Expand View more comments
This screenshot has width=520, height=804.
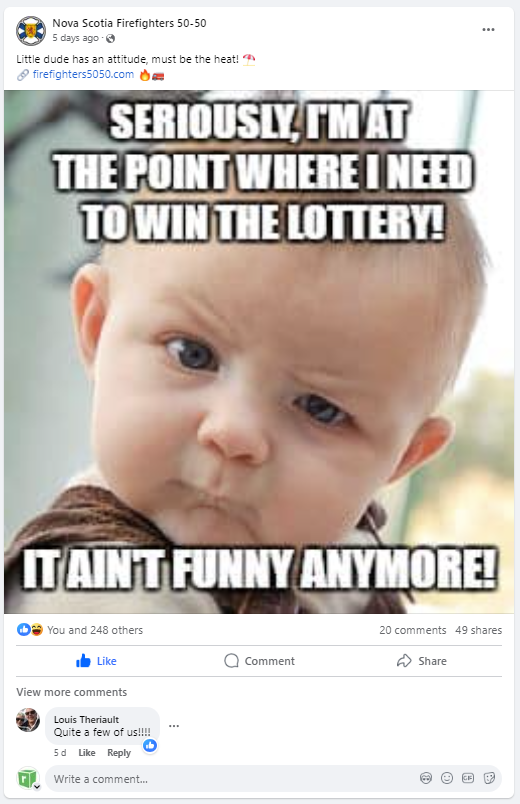[x=72, y=692]
